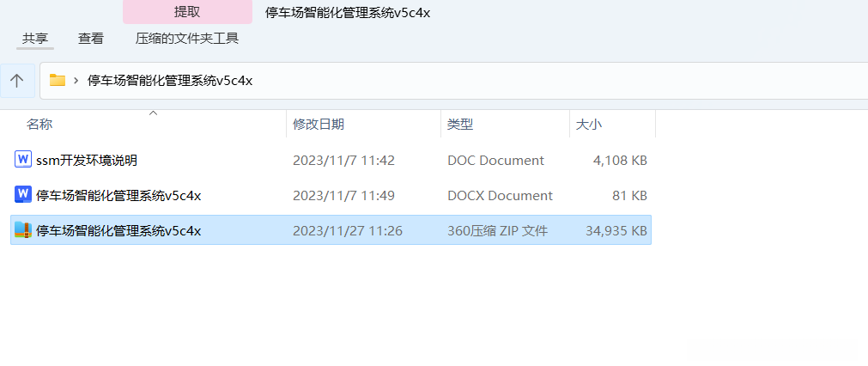Click the address bar path 停车场智能化管理系统v5c4x
The image size is (868, 366).
point(170,81)
